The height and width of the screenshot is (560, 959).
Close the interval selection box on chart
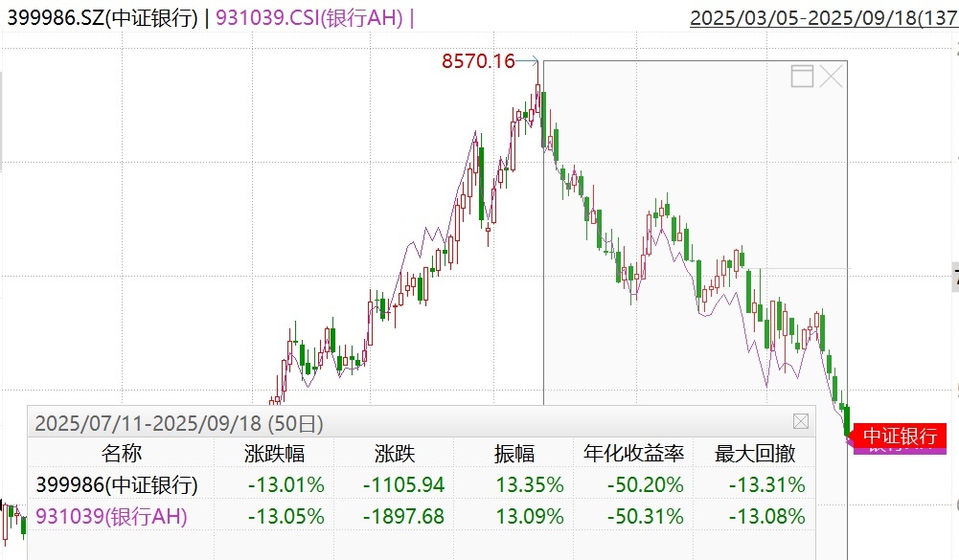pyautogui.click(x=831, y=77)
